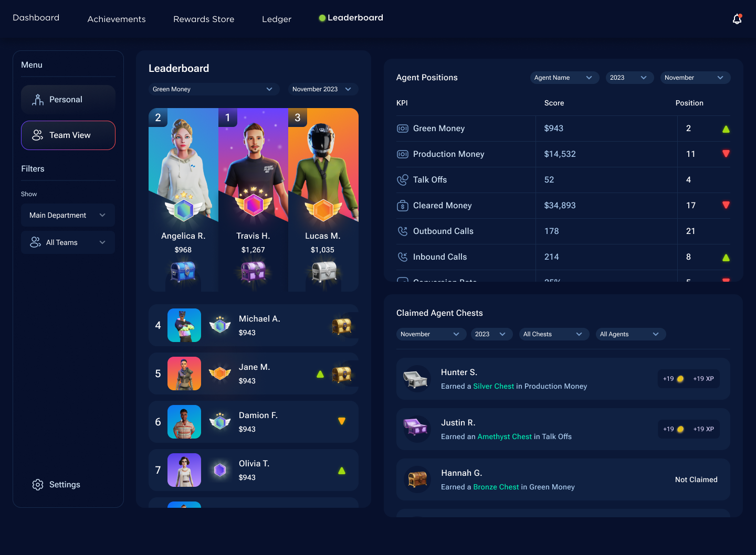The image size is (756, 555).
Task: Click Hunter S.'s +19 XP reward
Action: coord(703,379)
